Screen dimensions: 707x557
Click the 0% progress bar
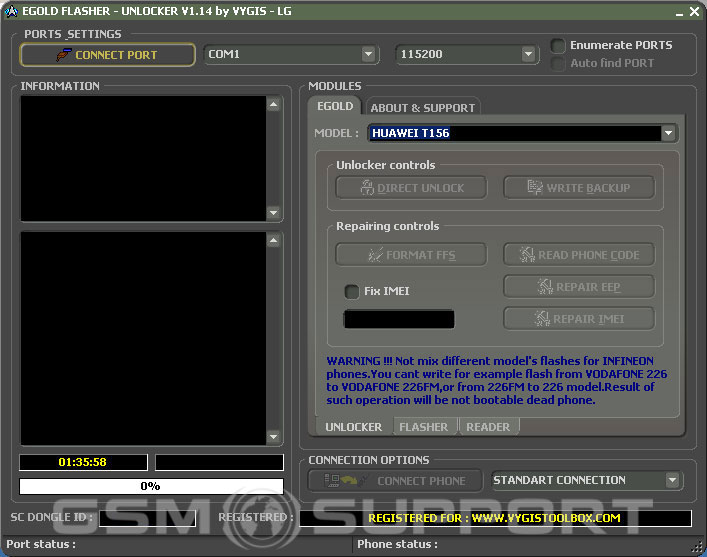[x=152, y=486]
